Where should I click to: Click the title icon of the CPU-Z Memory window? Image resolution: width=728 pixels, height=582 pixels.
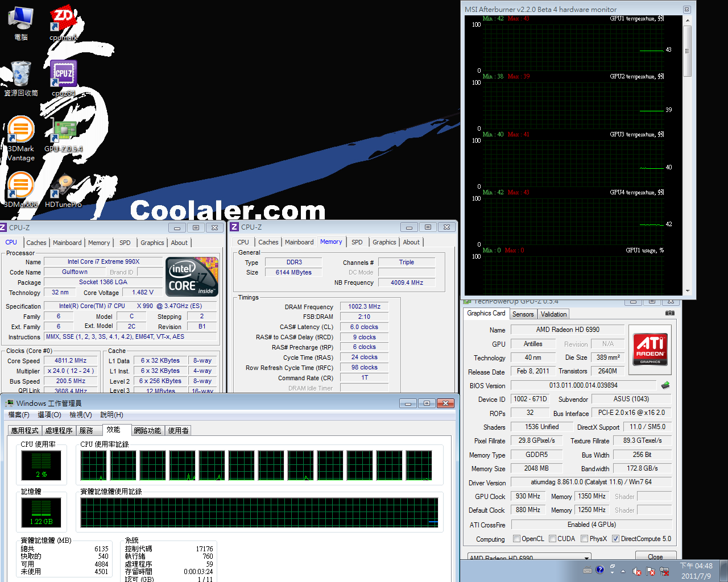[x=234, y=227]
